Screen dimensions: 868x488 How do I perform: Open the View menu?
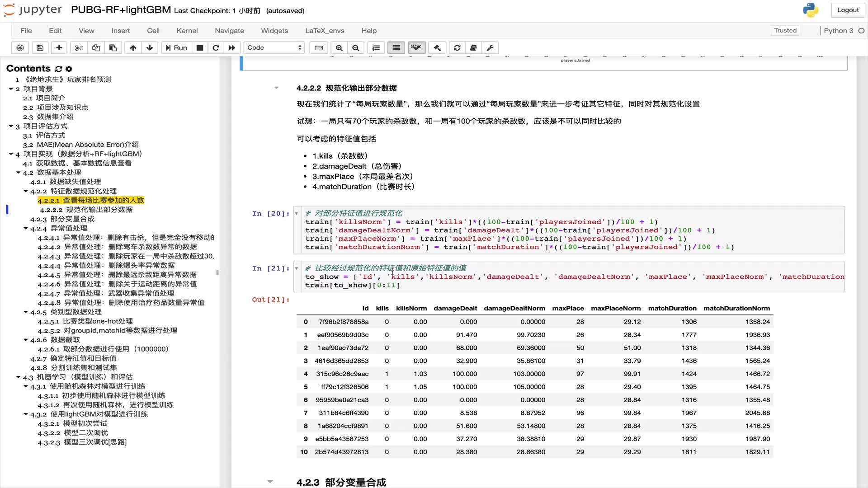click(86, 31)
